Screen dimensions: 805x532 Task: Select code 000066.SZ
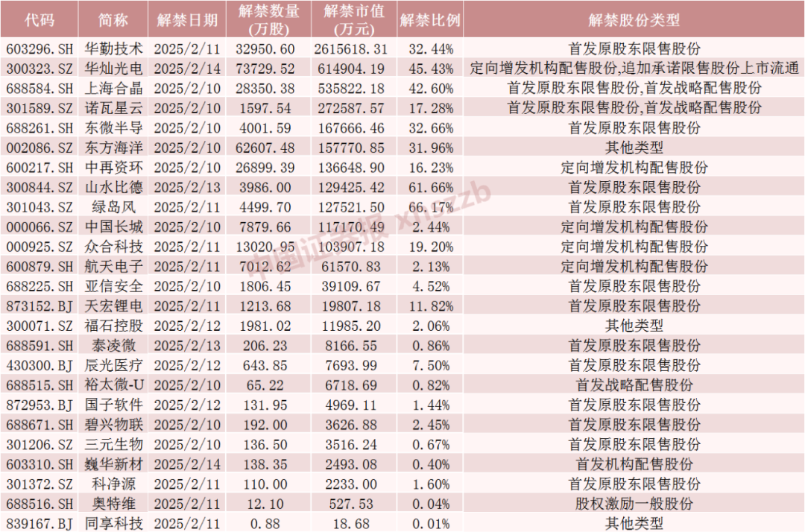point(40,227)
